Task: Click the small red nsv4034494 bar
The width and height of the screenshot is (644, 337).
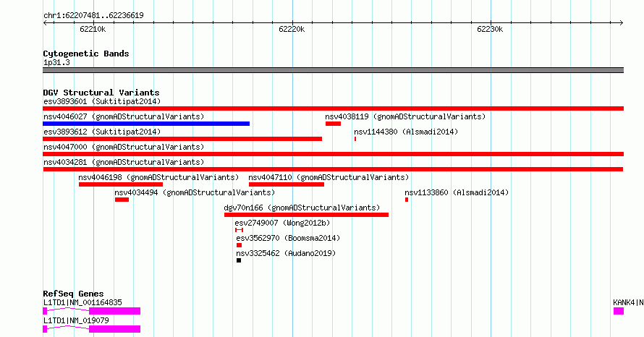Action: (122, 200)
